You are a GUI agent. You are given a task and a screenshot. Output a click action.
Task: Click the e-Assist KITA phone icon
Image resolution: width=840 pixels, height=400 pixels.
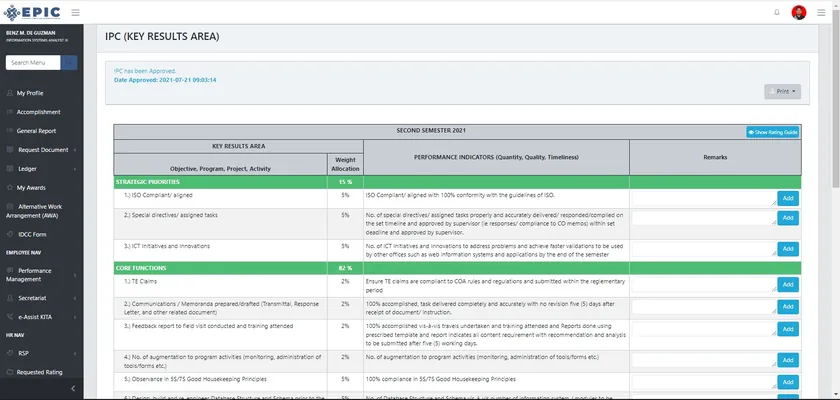tap(10, 317)
